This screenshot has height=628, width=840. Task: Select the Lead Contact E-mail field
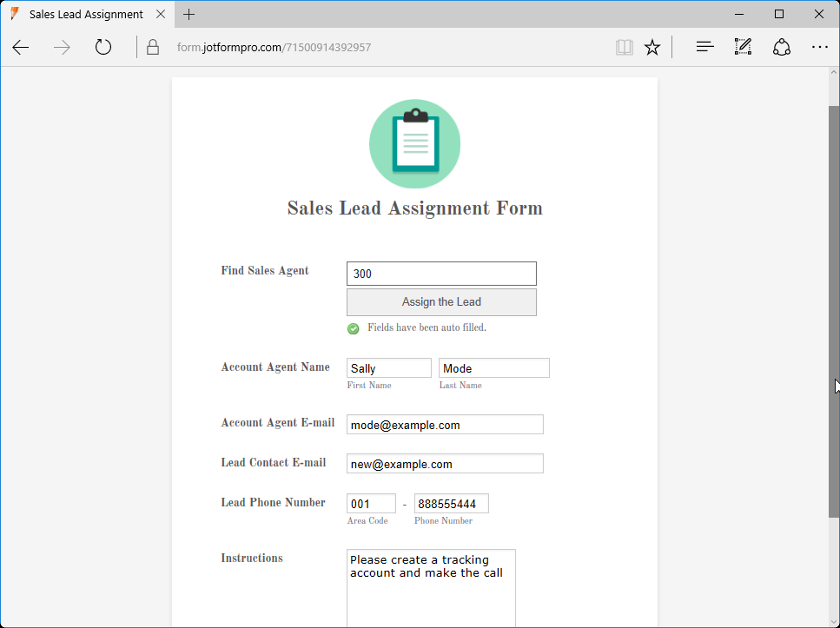pyautogui.click(x=445, y=463)
